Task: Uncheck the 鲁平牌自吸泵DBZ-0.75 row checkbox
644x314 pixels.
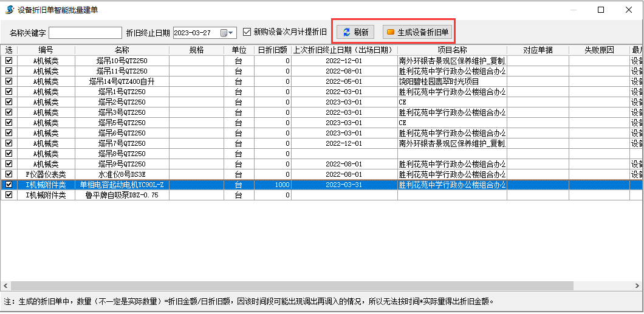Action: (9, 196)
